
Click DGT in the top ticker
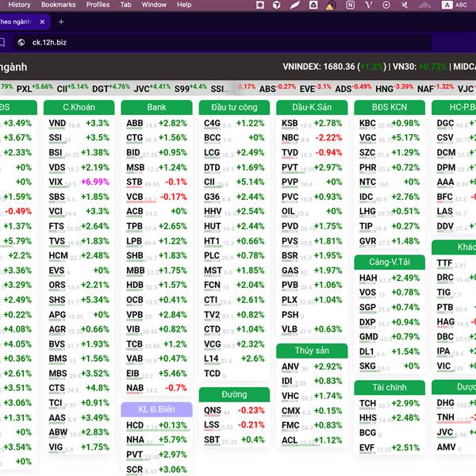[x=100, y=89]
